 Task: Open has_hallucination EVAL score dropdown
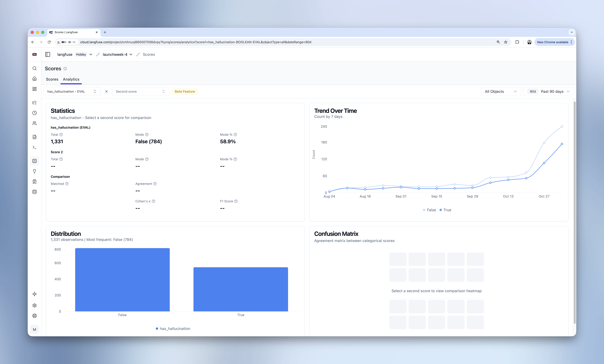tap(72, 91)
